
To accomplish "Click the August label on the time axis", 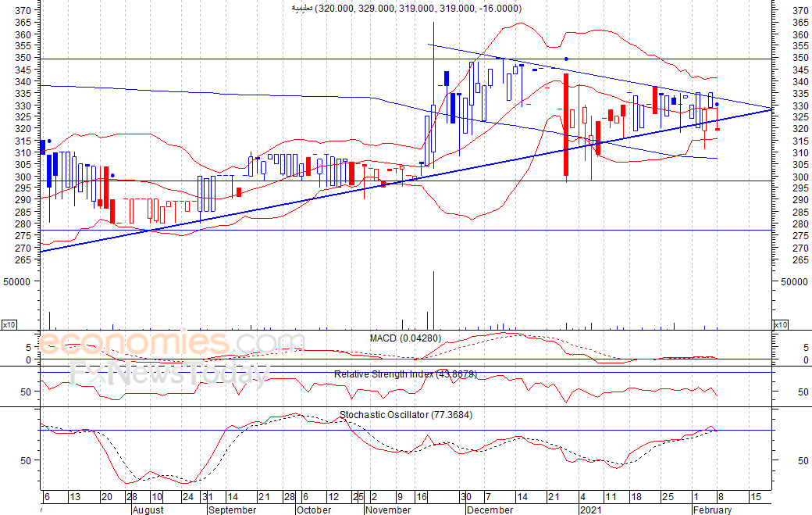I will pos(147,510).
